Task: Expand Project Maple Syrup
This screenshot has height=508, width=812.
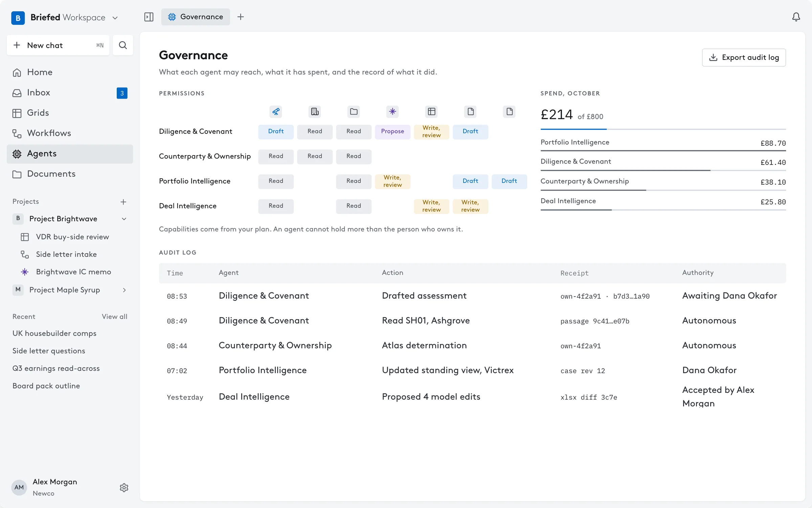Action: point(124,290)
